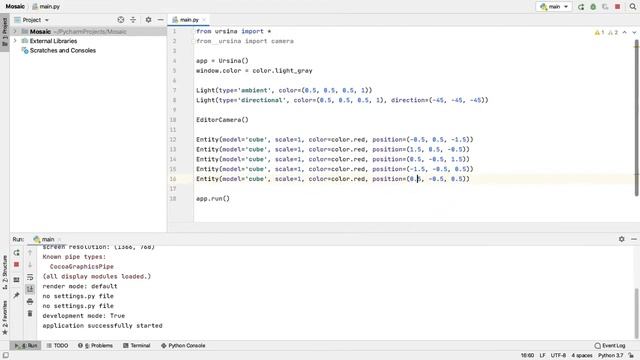Screen dimensions: 640x360
Task: Change UTF-8 file encoding
Action: pos(558,356)
